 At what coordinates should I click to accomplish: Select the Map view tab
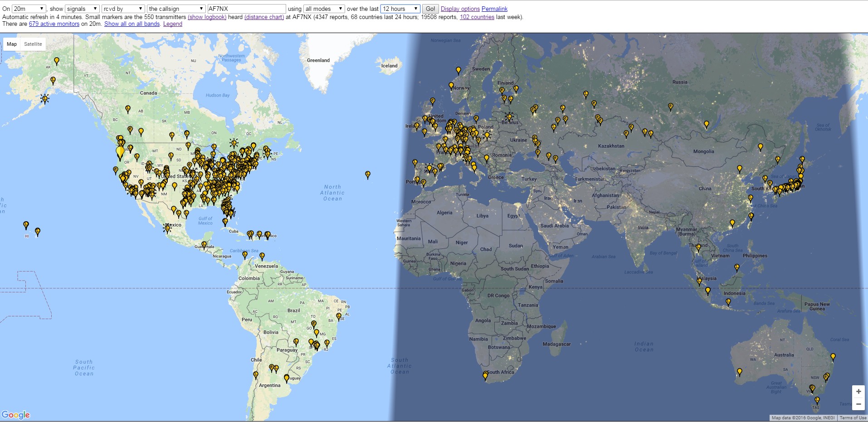tap(12, 44)
